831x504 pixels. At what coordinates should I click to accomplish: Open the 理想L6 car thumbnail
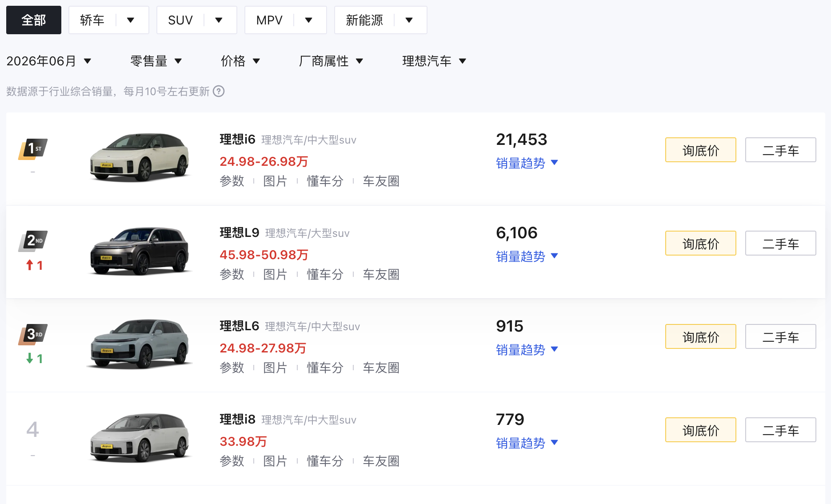click(140, 344)
